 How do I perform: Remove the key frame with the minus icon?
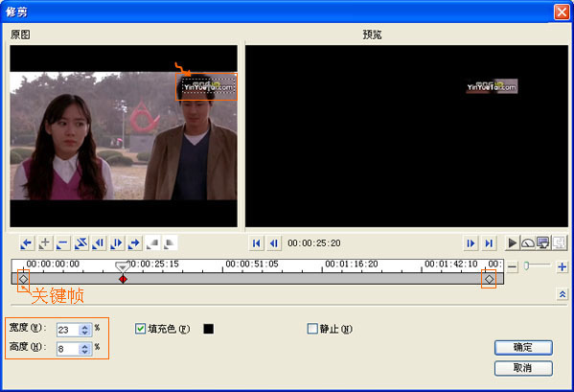tap(62, 243)
